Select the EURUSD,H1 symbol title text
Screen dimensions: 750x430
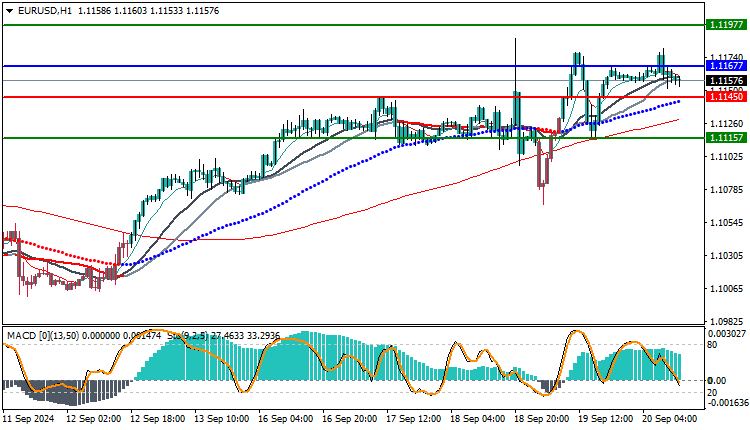(44, 11)
